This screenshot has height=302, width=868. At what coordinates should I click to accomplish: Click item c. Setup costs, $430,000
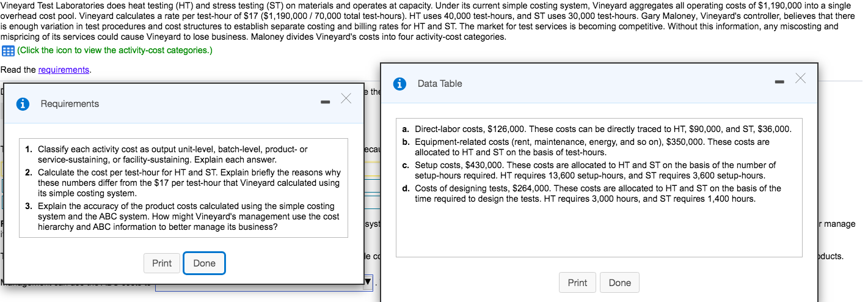tap(589, 170)
